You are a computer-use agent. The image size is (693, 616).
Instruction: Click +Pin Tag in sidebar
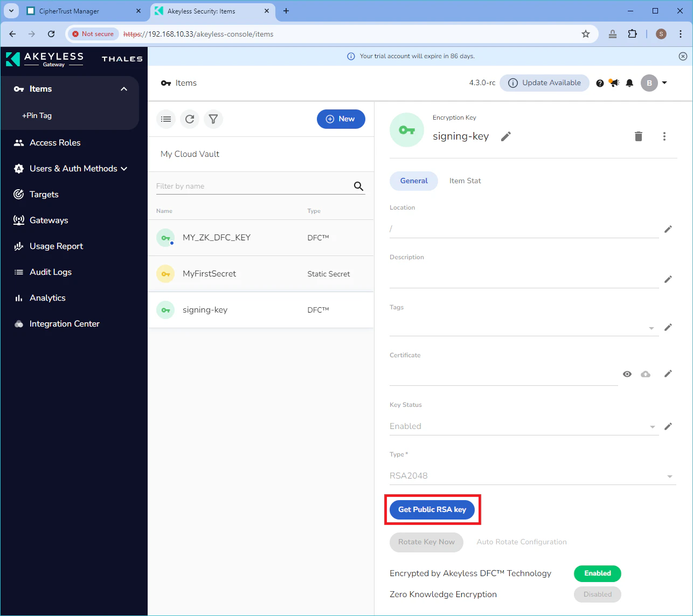(x=37, y=116)
